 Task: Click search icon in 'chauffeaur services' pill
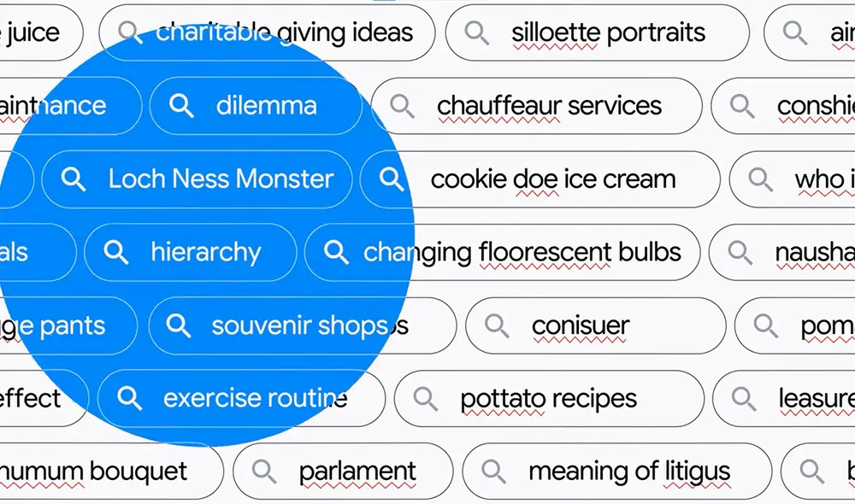tap(402, 106)
